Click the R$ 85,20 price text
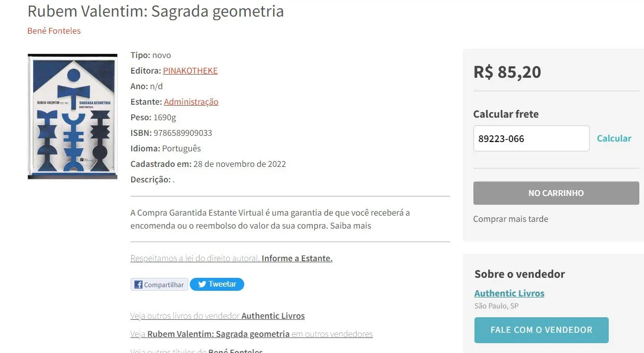The width and height of the screenshot is (644, 353). [507, 72]
